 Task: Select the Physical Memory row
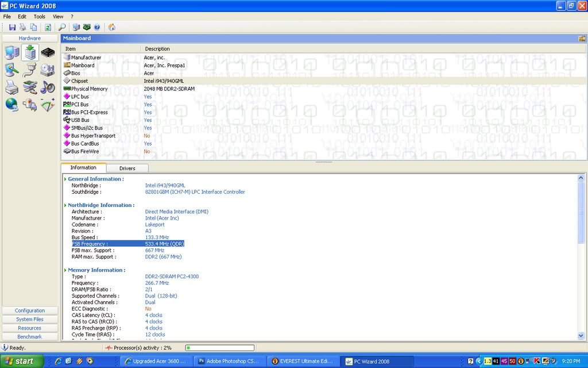click(324, 89)
